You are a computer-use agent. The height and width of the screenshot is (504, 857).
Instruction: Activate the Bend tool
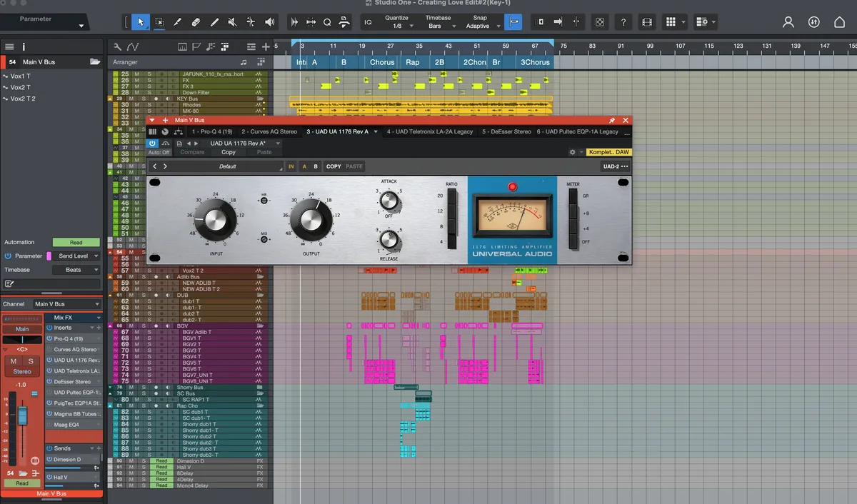(251, 22)
